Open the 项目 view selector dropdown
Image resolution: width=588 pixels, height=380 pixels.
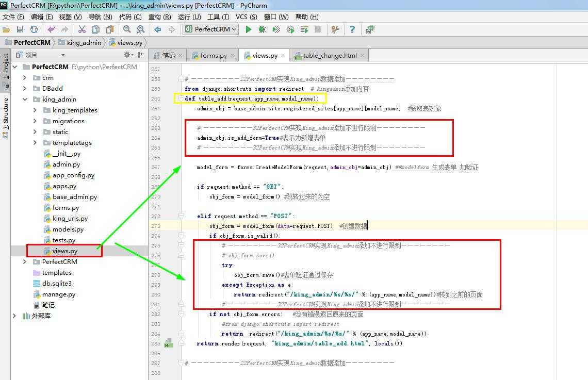tap(63, 55)
